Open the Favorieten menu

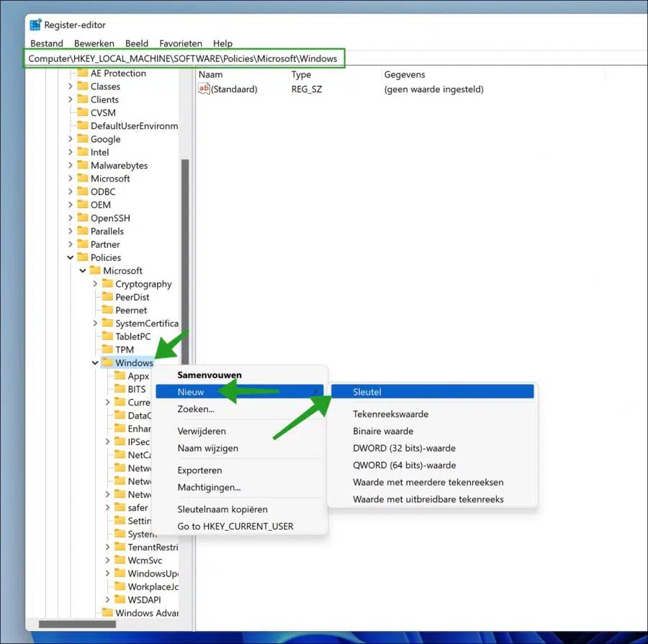tap(181, 43)
